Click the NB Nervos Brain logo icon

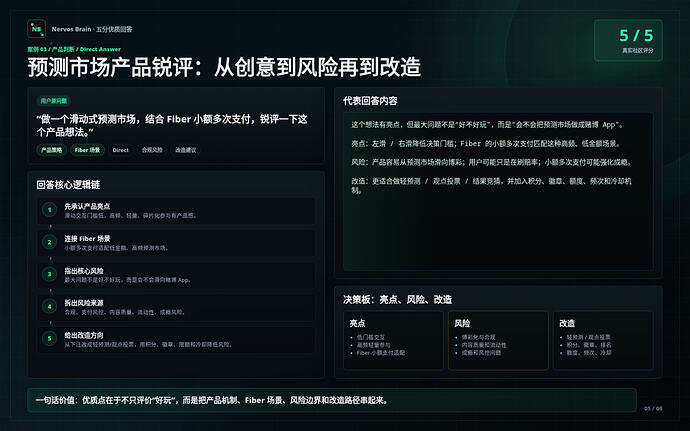[37, 29]
